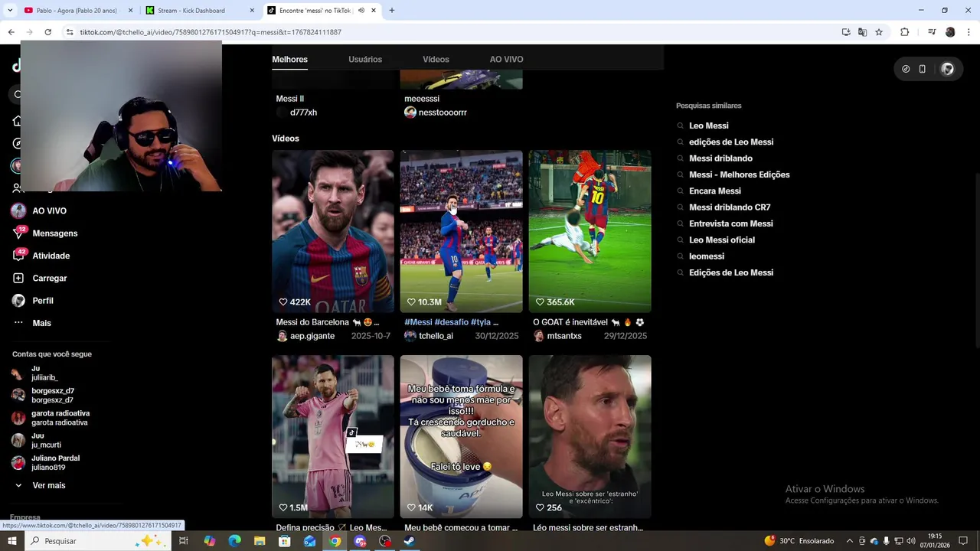Open the Messi do Barcelona video thumbnail
This screenshot has height=551, width=980.
[333, 231]
